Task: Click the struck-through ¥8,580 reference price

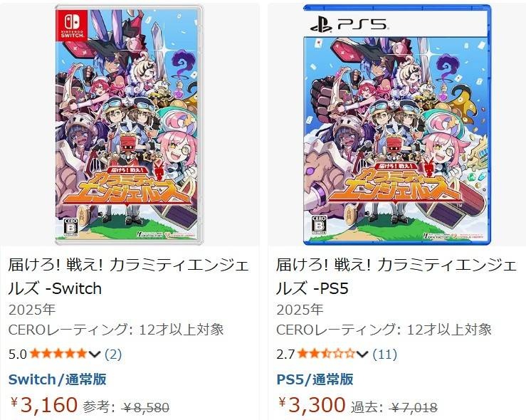Action: tap(146, 407)
